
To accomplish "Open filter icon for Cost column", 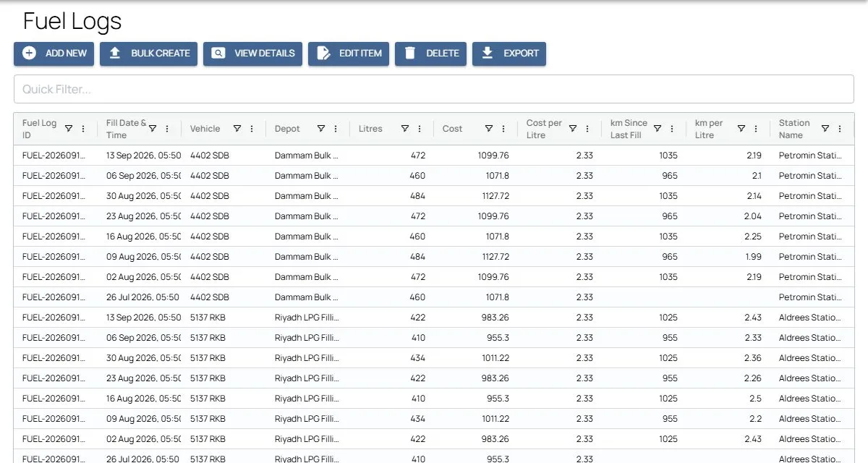I will (x=489, y=129).
